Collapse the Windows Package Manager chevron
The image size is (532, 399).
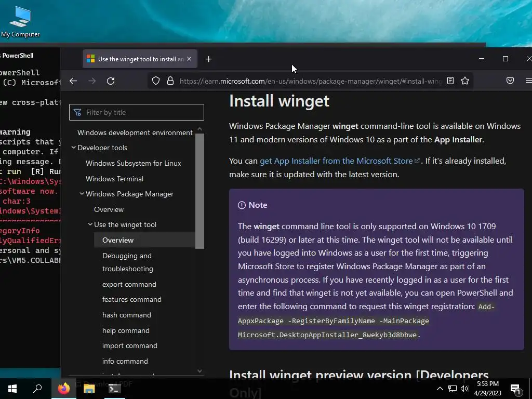[82, 194]
